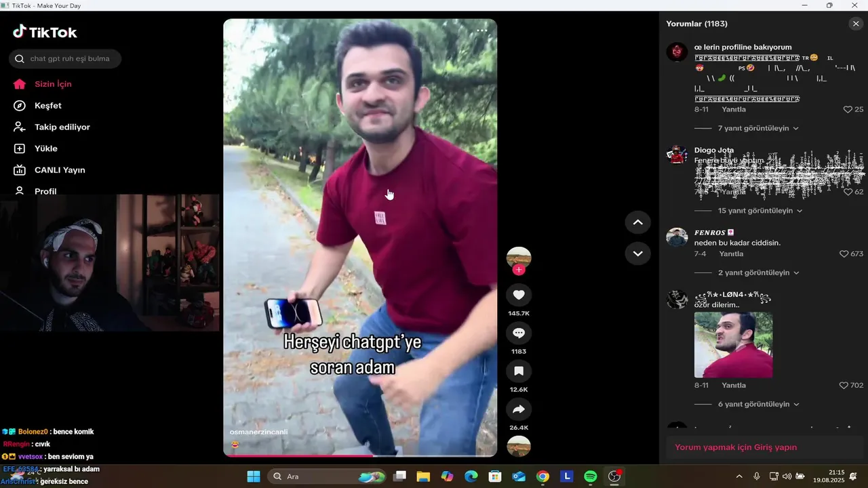868x488 pixels.
Task: Follow creator with red plus badge
Action: [x=519, y=270]
